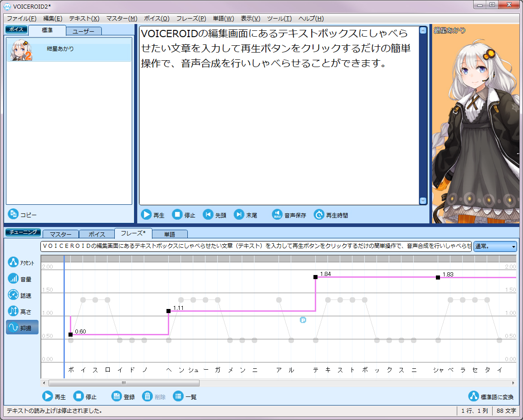This screenshot has height=420, width=523.
Task: Select the 抑揚 intonation tuning mode
Action: [22, 328]
